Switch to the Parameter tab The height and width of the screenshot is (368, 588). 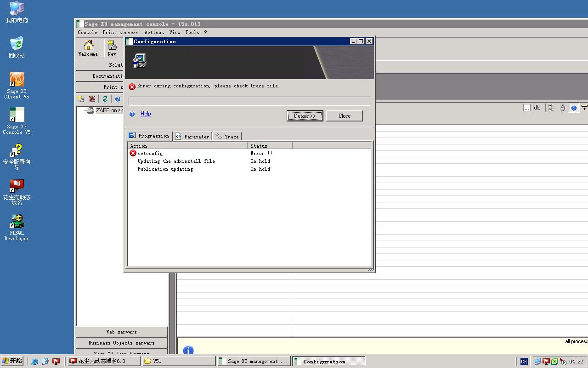pyautogui.click(x=192, y=137)
